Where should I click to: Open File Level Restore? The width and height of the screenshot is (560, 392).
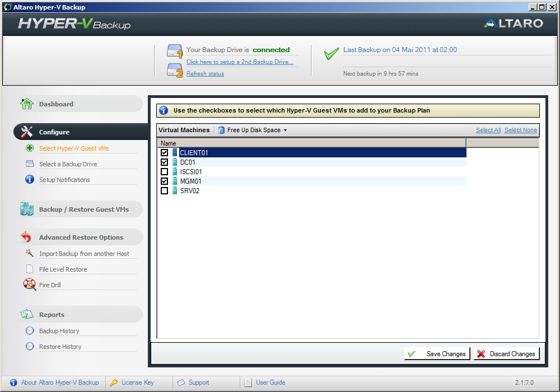(x=63, y=269)
